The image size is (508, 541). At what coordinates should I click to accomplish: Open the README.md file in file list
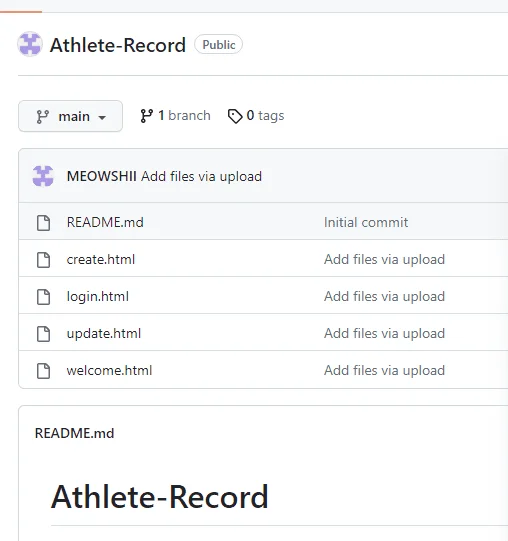(x=105, y=223)
